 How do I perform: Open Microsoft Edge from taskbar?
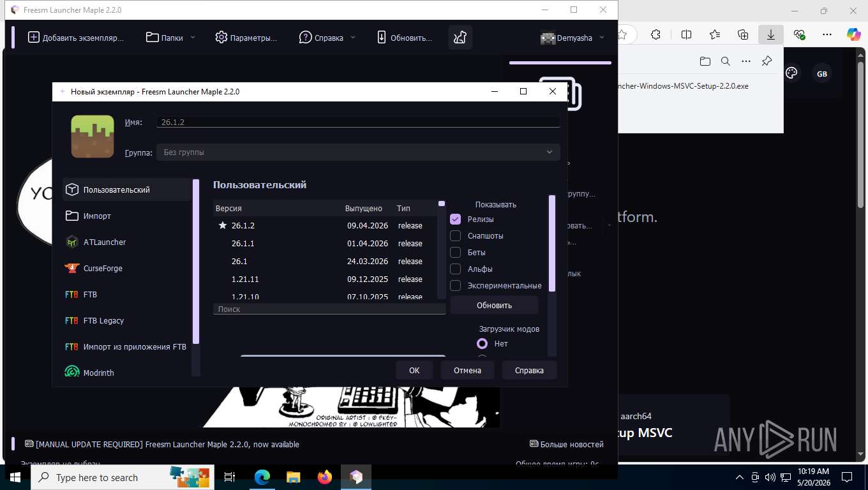point(262,477)
